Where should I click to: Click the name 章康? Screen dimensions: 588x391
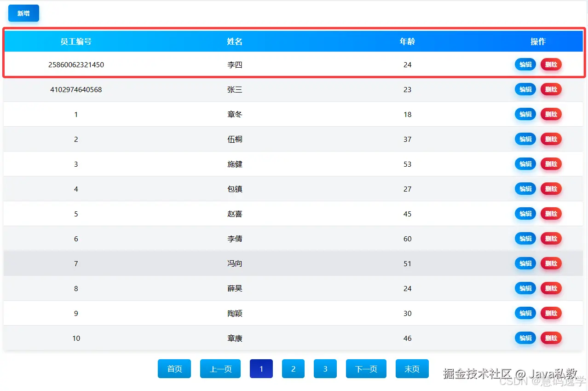[x=235, y=338]
